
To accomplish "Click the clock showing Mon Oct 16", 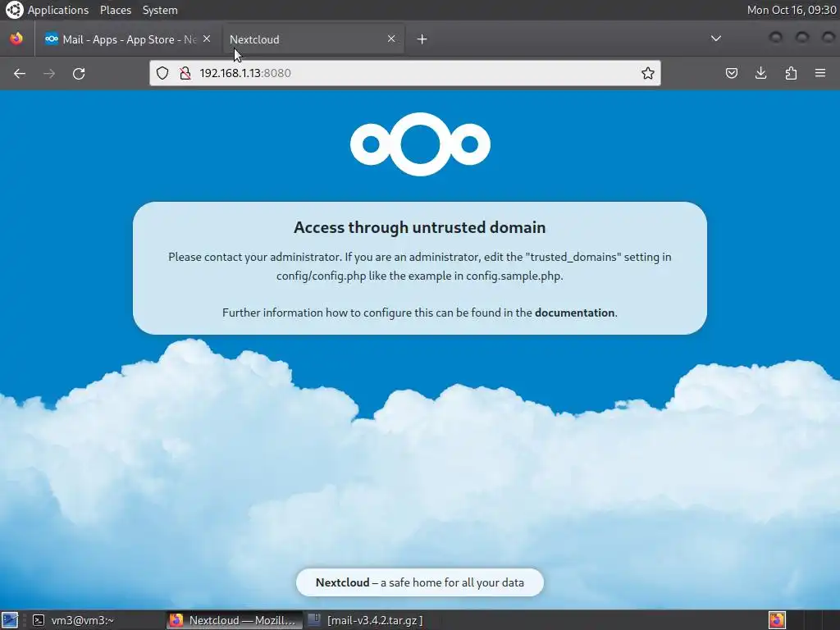I will click(792, 10).
